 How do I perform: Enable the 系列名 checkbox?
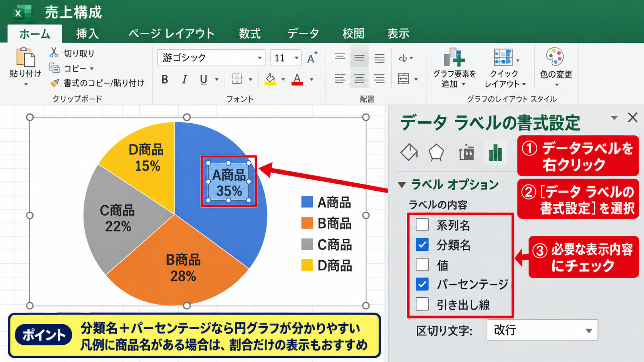[423, 225]
